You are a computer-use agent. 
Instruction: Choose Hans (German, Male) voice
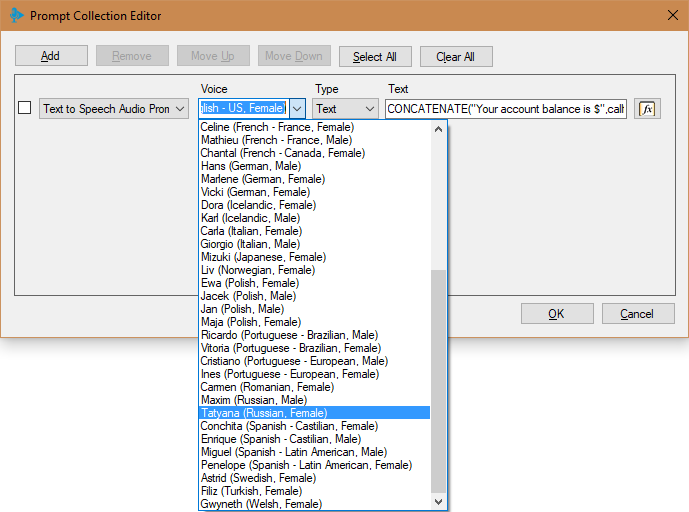(315, 166)
